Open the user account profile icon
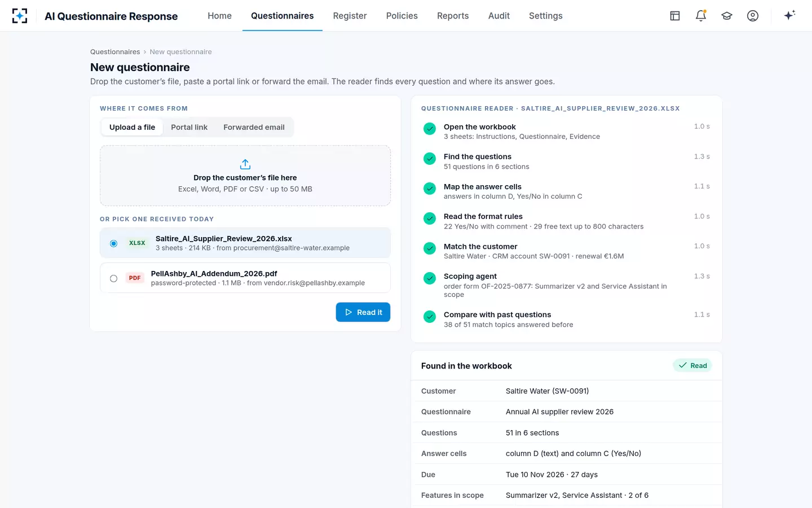This screenshot has width=812, height=508. 753,16
